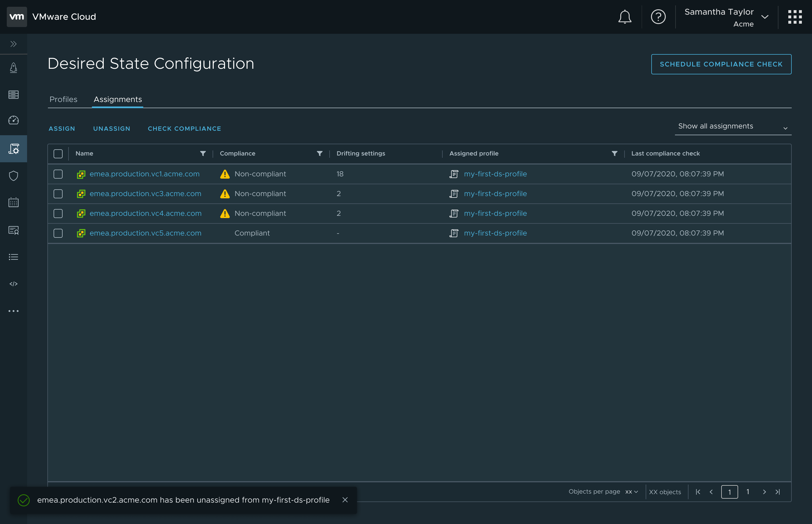
Task: Select the emea.production.vc4.acme.com row checkbox
Action: point(58,214)
